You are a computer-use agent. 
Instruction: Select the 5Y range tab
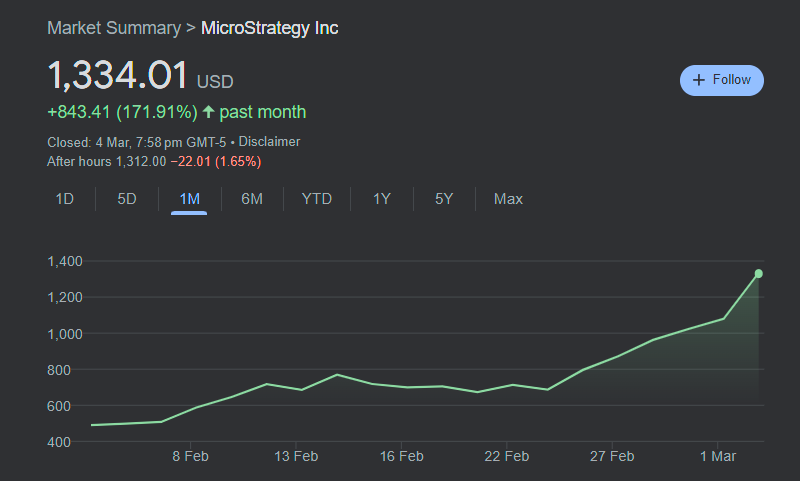click(x=444, y=199)
